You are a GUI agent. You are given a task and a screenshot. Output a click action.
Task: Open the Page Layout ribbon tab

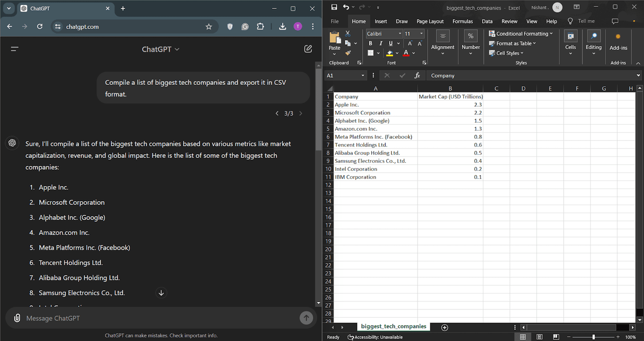(430, 21)
